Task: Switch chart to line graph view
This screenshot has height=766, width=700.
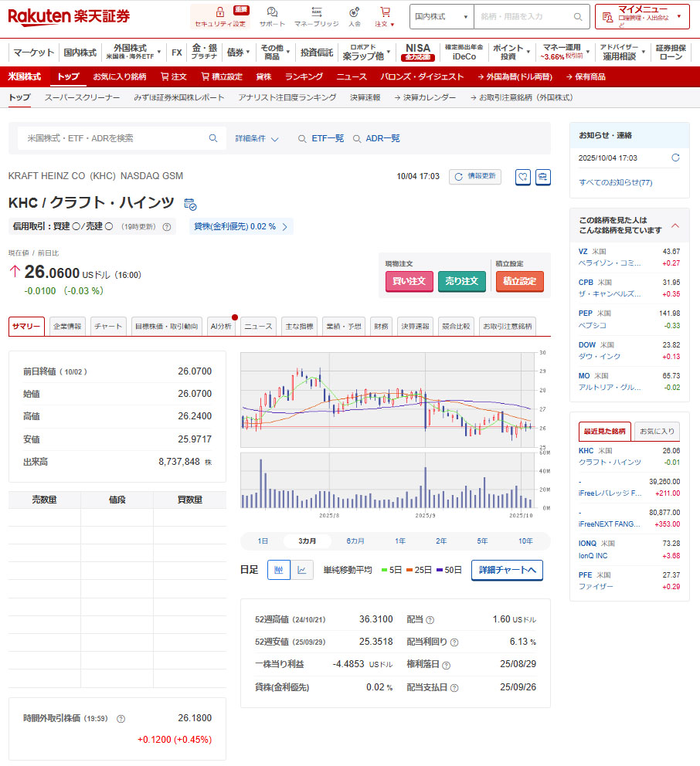Action: coord(302,570)
